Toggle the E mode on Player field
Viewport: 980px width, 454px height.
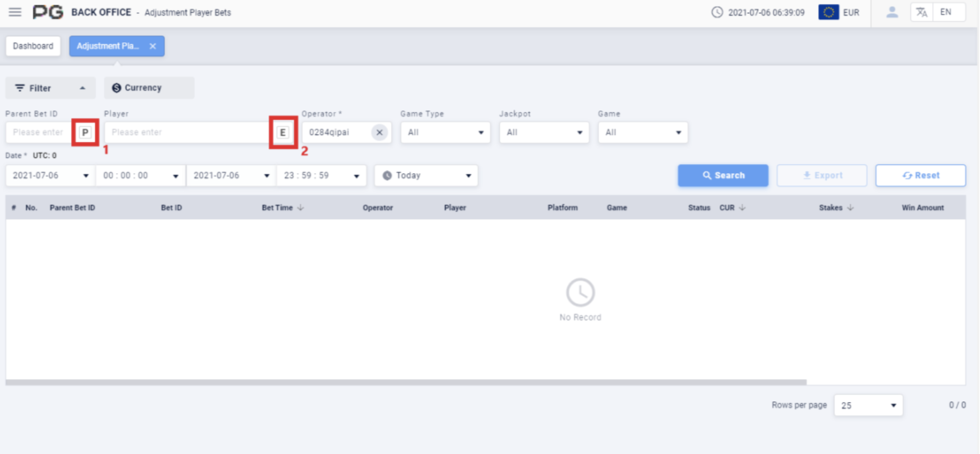[x=282, y=133]
